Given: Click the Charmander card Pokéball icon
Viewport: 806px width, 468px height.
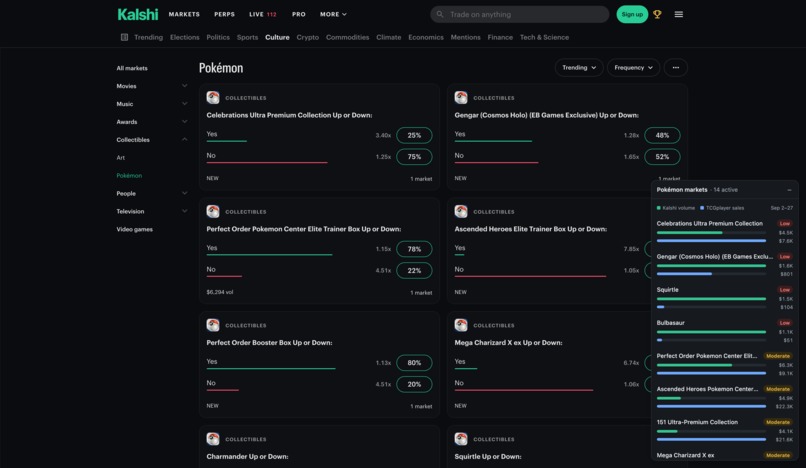Looking at the screenshot, I should point(213,439).
